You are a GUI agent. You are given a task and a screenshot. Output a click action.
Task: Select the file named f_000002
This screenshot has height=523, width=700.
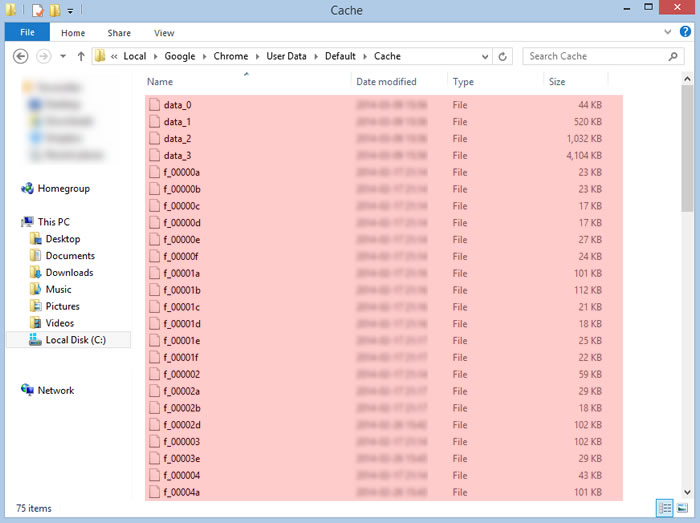click(x=182, y=374)
